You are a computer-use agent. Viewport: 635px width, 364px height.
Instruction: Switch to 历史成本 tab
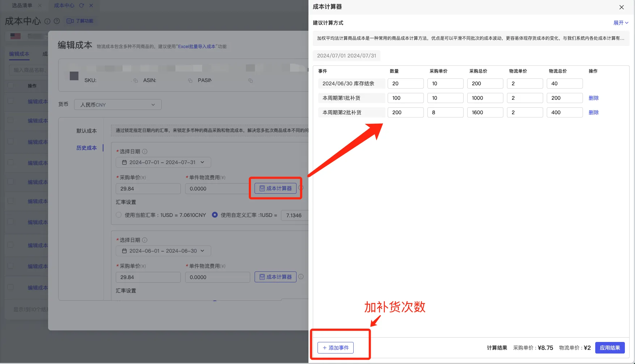(86, 148)
